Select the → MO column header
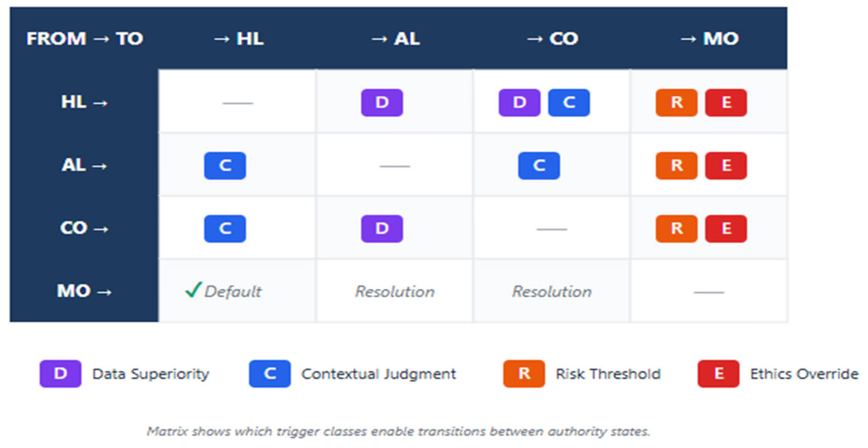Screen dimensions: 868x448 pyautogui.click(x=709, y=38)
